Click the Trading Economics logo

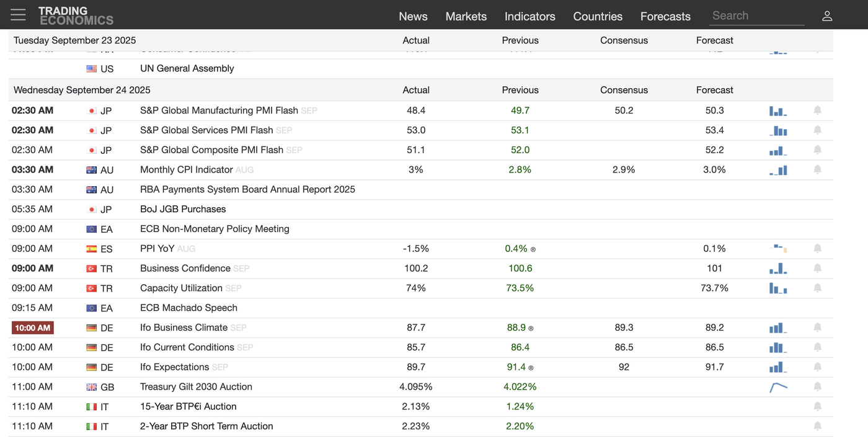(76, 16)
